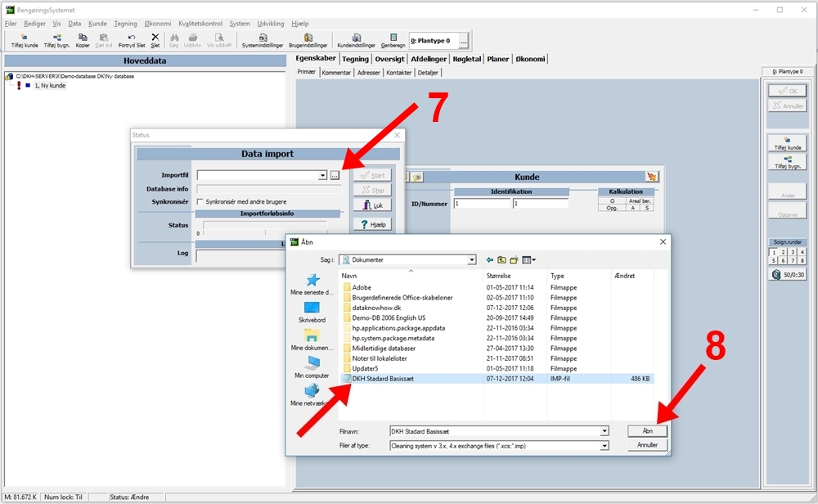Click Tilføj kunde in the right side panel

click(787, 143)
